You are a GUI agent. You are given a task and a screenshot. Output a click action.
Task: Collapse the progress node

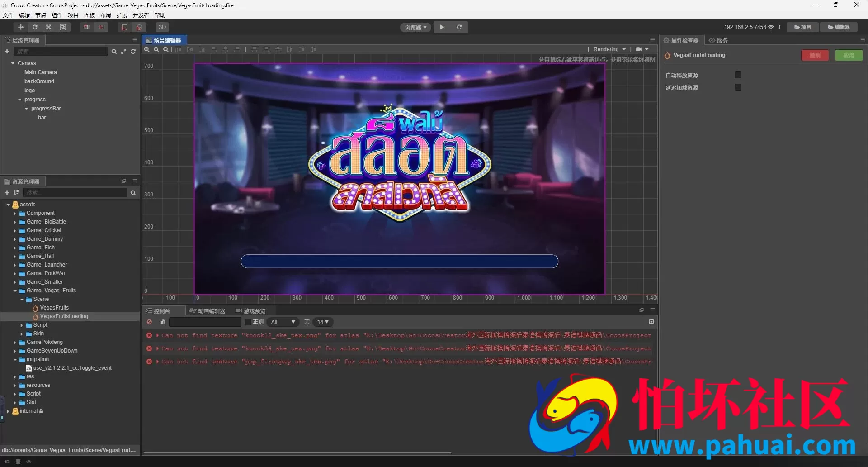click(19, 100)
